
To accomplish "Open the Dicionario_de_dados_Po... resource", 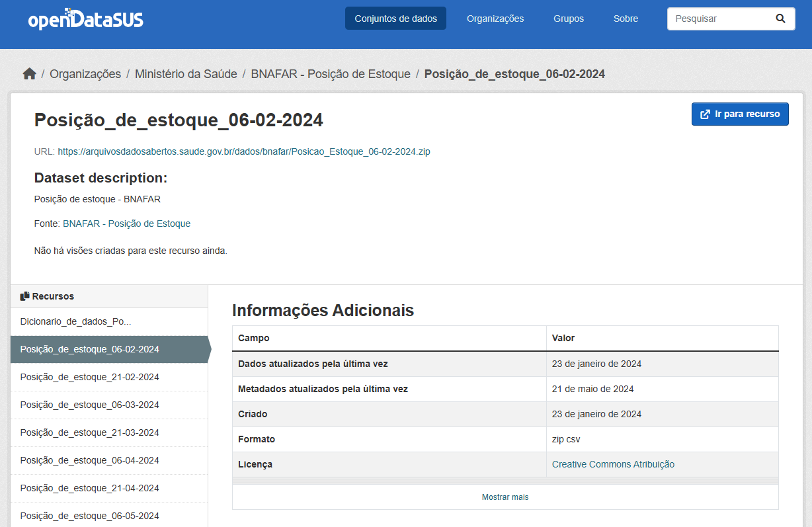I will (x=109, y=321).
